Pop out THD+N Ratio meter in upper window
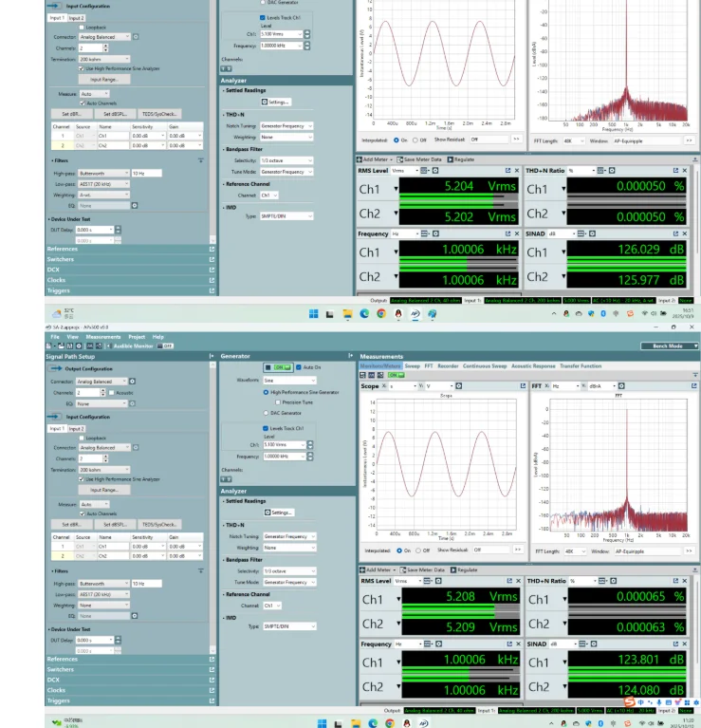Screen dimensions: 701x728 (675, 171)
